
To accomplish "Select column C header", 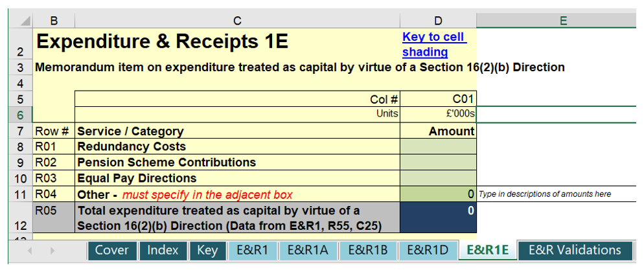I will (237, 21).
